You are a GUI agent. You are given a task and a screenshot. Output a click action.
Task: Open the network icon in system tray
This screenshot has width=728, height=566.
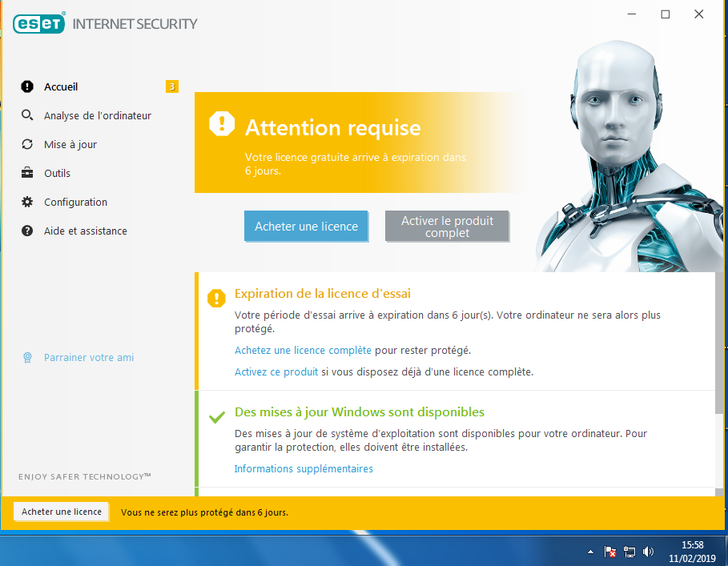pos(629,552)
